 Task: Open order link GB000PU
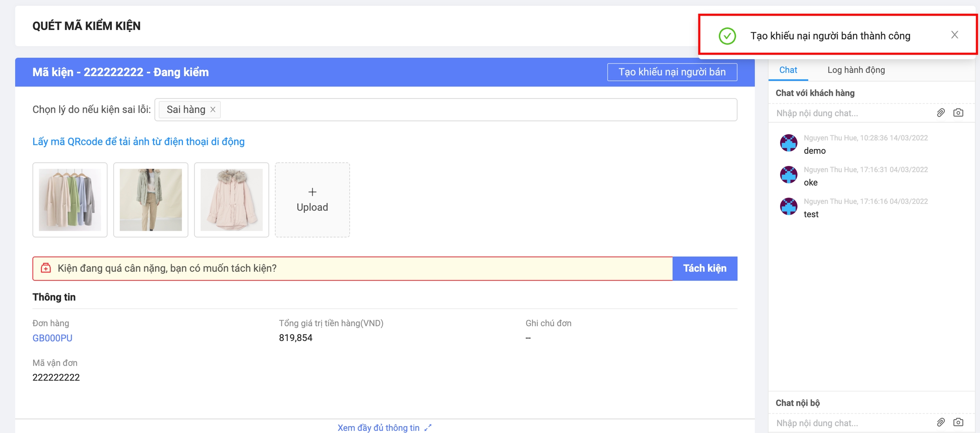coord(52,338)
